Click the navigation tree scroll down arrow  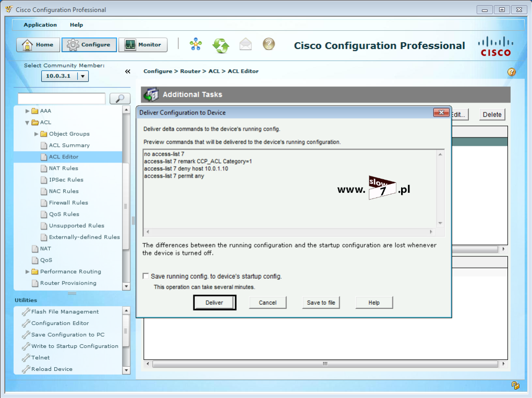(x=126, y=287)
